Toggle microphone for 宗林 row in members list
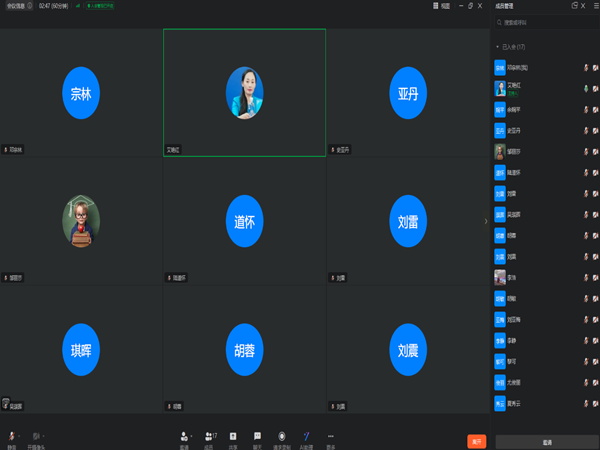Screen dimensions: 600x450 [x=586, y=68]
